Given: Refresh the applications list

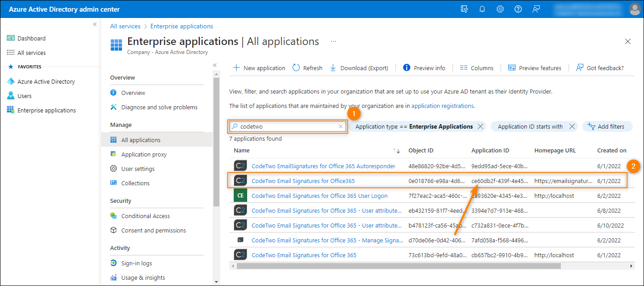Looking at the screenshot, I should point(307,68).
